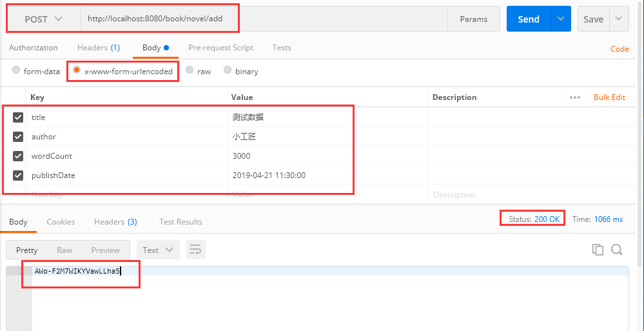Select the x-www-form-urlencoded radio option
Screen dimensions: 644x331
click(x=77, y=70)
